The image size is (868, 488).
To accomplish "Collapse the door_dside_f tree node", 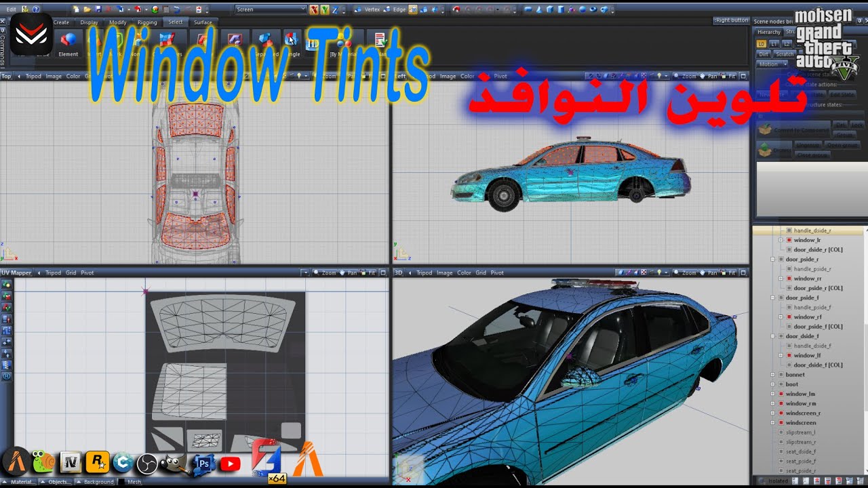I will pos(772,336).
